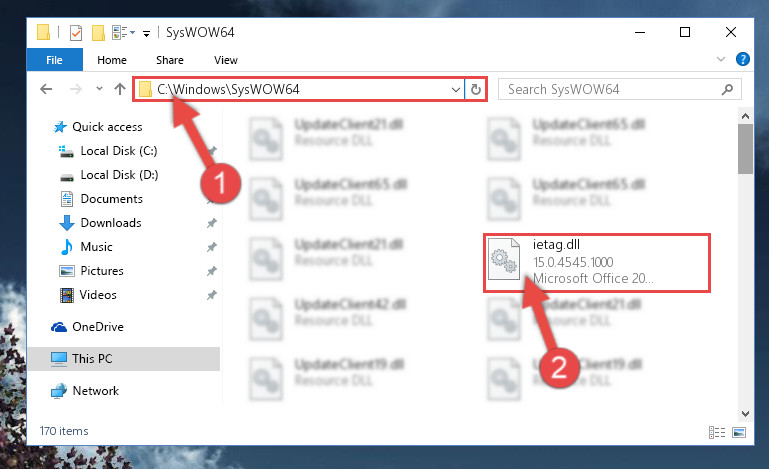Switch to the details view layout icon
769x469 pixels.
(x=717, y=432)
